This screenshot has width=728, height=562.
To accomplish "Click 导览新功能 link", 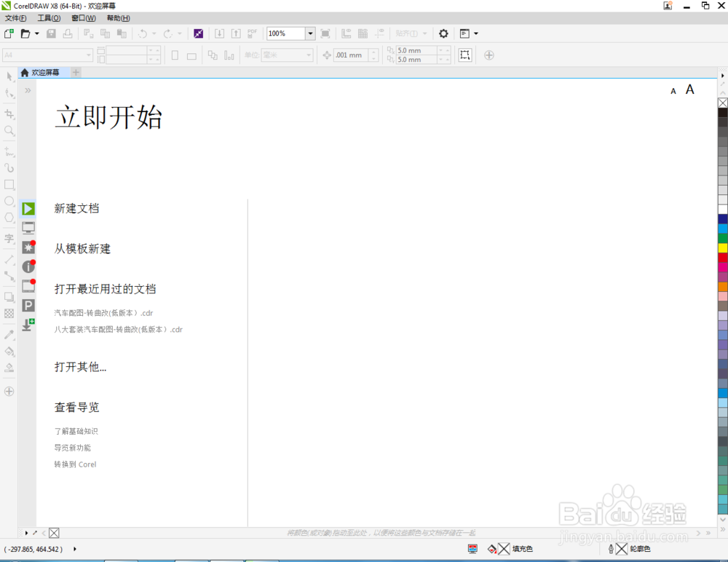I will [72, 448].
